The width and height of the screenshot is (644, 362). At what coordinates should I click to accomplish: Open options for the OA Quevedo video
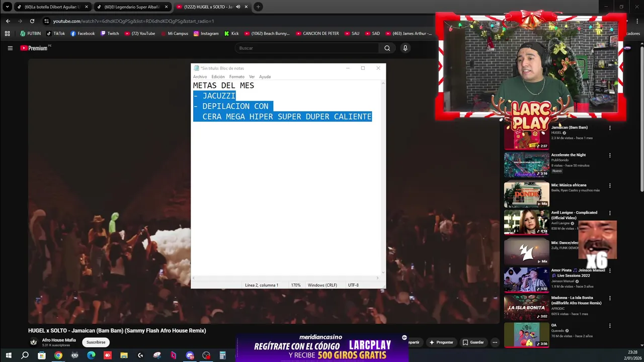(610, 326)
